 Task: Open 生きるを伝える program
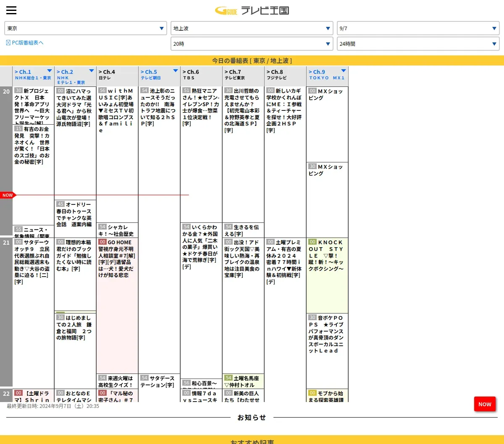[x=243, y=230]
